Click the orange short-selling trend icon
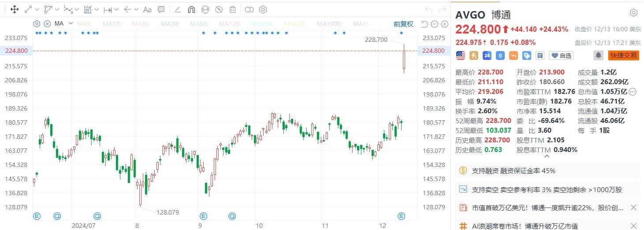 pyautogui.click(x=513, y=56)
